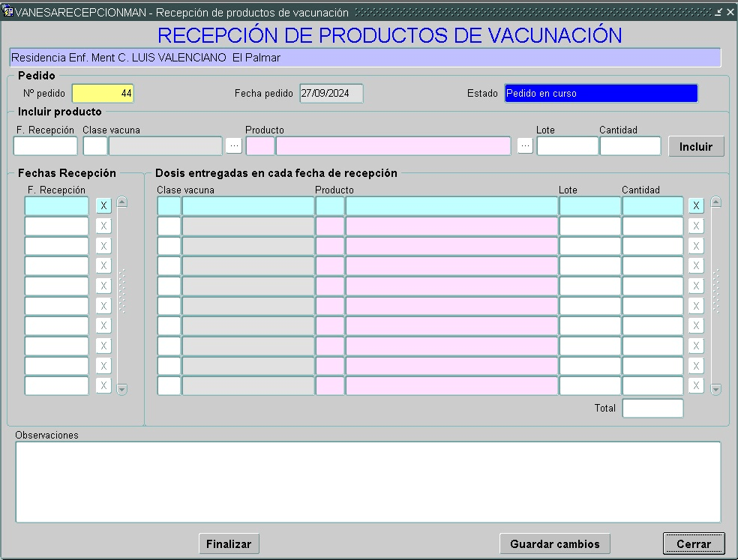Click the yellow Nº pedido field
The height and width of the screenshot is (560, 738).
[x=103, y=94]
